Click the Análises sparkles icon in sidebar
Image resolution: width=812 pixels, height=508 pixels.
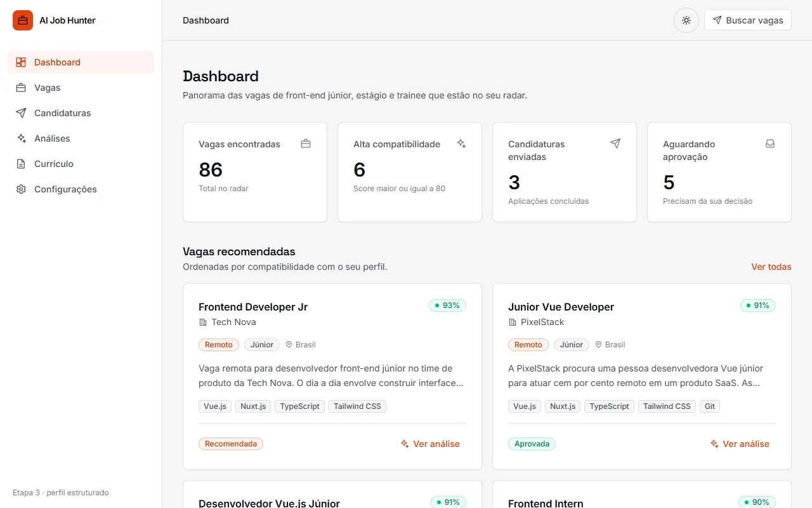pos(21,138)
